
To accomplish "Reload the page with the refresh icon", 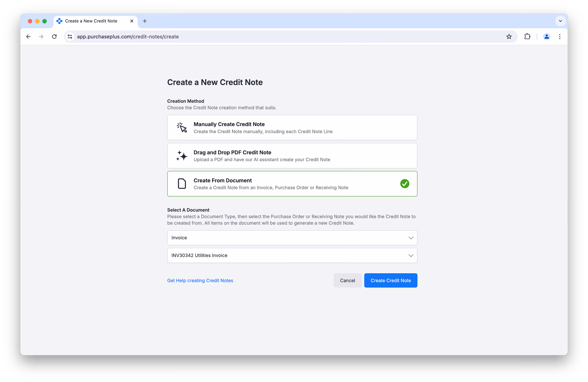I will pyautogui.click(x=54, y=37).
